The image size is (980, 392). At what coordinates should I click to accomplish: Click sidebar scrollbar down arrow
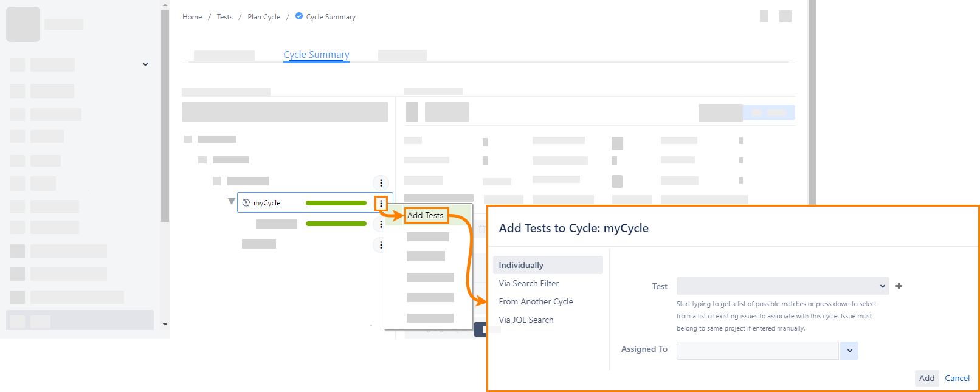(165, 325)
